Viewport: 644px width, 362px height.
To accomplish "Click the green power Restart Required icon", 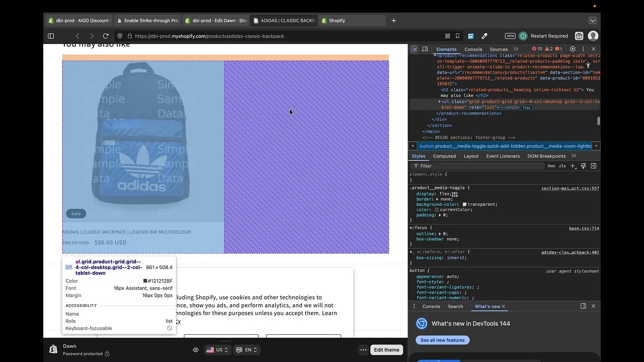I will 523,36.
